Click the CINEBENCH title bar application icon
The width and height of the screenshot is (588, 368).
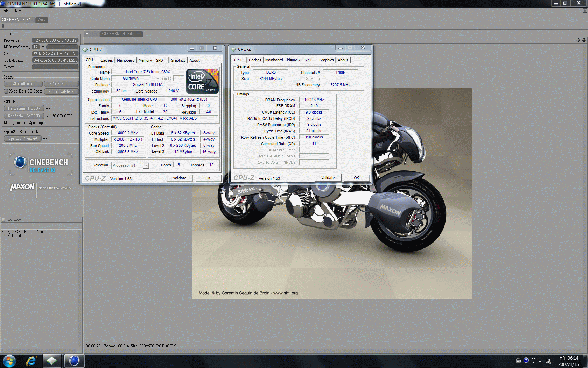click(3, 4)
